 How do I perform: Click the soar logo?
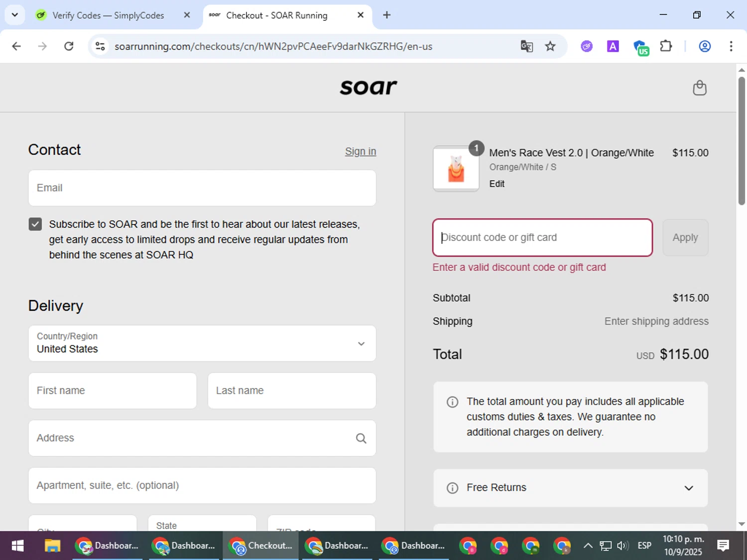[369, 87]
